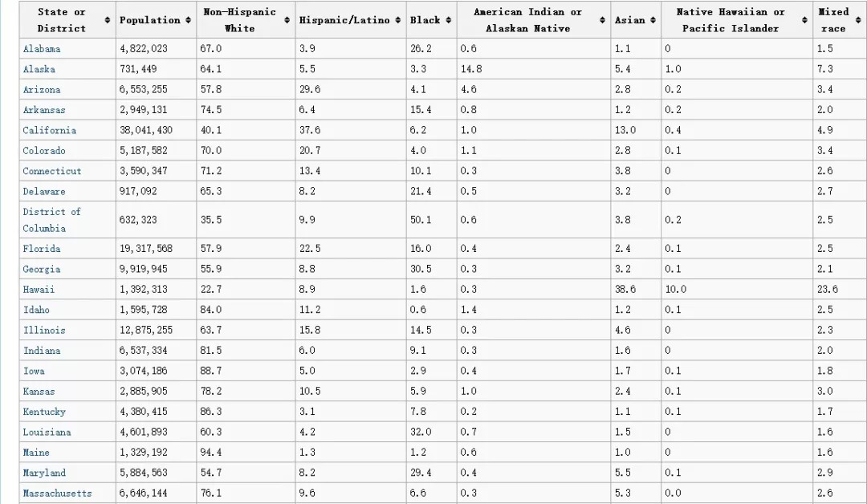Open the Kentucky state link
Image resolution: width=867 pixels, height=504 pixels.
[44, 412]
